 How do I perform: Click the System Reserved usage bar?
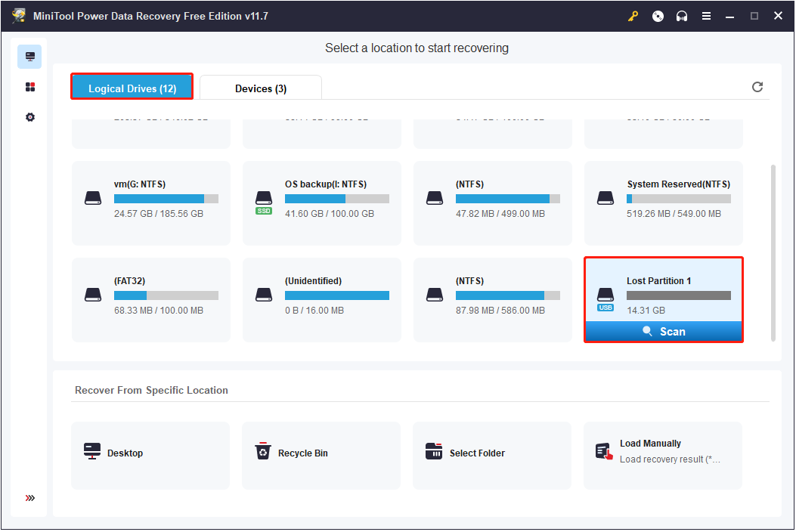pos(679,199)
